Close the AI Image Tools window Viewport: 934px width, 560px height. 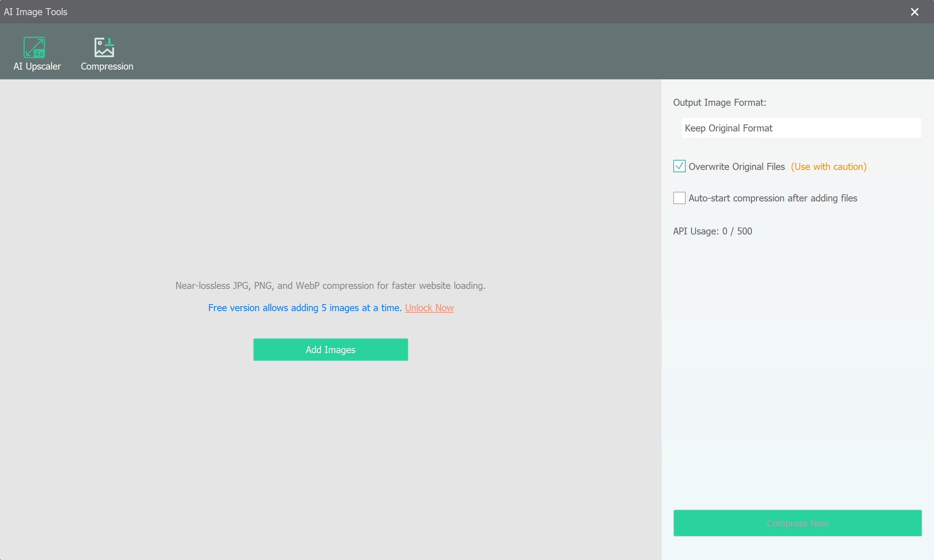click(915, 12)
